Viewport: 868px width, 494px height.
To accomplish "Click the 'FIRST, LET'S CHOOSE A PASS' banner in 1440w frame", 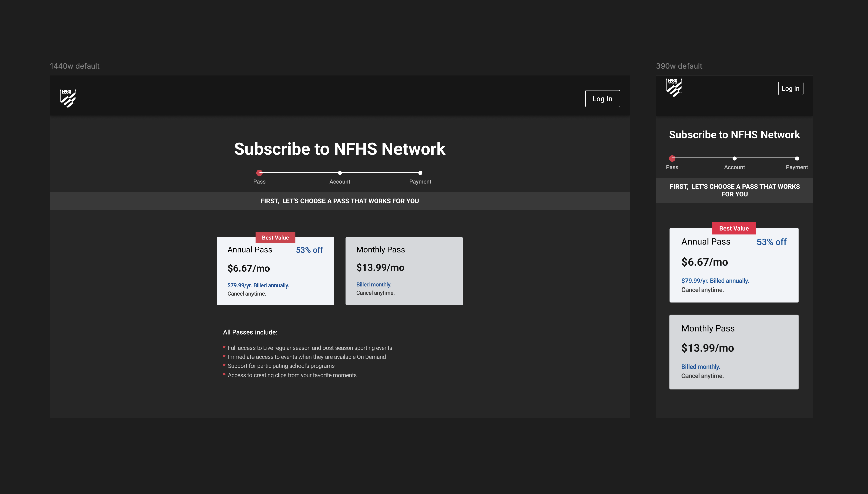I will click(340, 201).
